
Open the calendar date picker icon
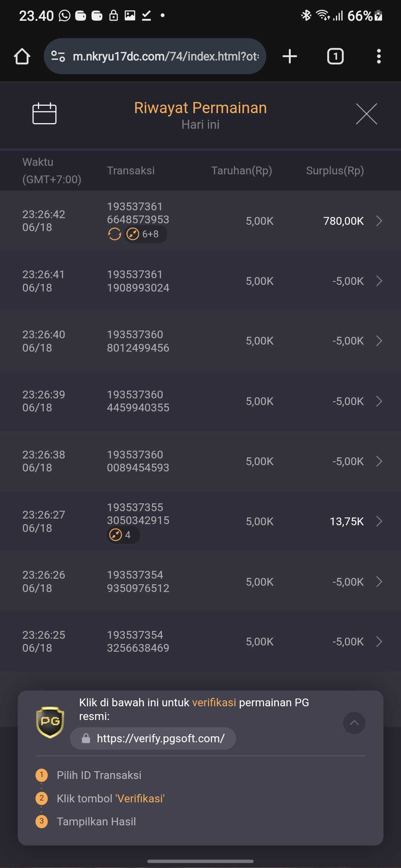click(44, 113)
